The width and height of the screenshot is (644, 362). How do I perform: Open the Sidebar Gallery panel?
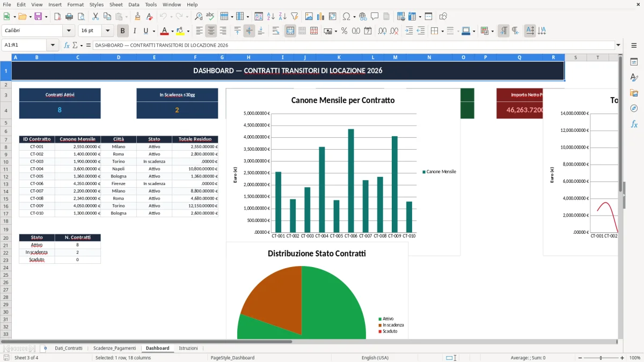tap(634, 93)
